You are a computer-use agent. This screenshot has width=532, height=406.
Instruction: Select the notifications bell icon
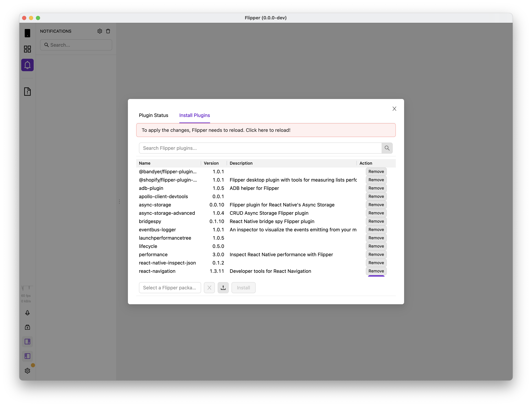[27, 65]
